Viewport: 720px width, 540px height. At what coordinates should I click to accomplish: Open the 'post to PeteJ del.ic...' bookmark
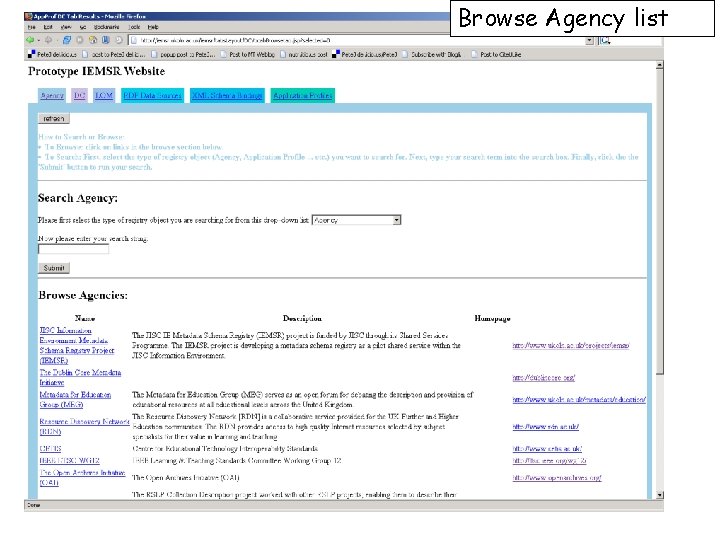click(113, 54)
